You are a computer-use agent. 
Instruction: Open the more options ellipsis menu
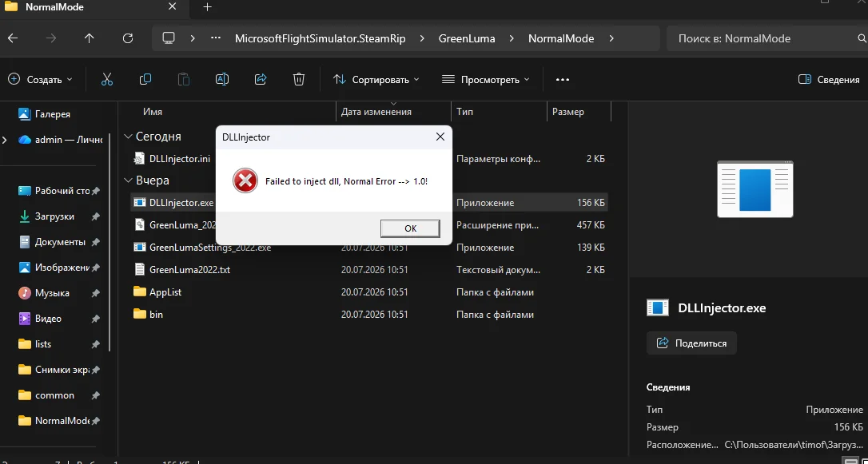[x=563, y=80]
